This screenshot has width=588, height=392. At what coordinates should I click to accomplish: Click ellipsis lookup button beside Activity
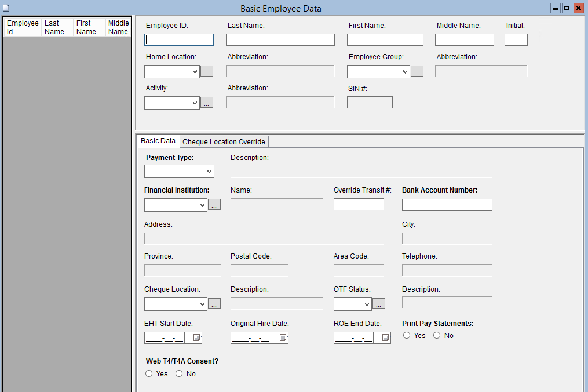(x=207, y=103)
